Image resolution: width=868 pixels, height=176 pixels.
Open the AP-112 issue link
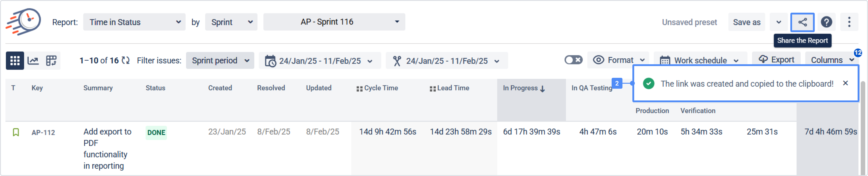click(x=43, y=132)
